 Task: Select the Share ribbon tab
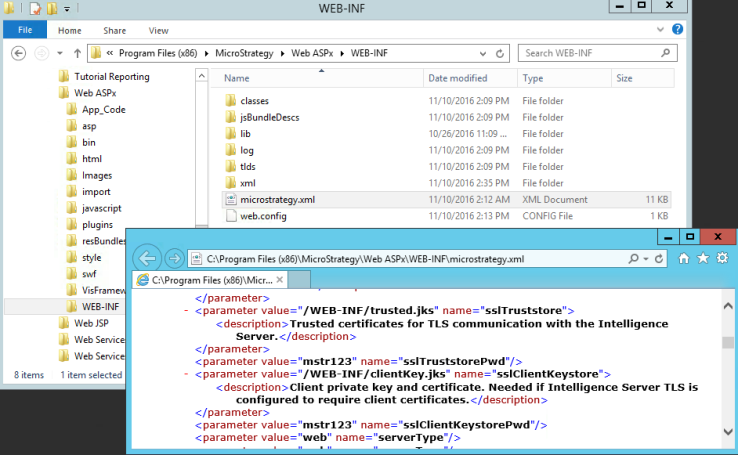[115, 31]
